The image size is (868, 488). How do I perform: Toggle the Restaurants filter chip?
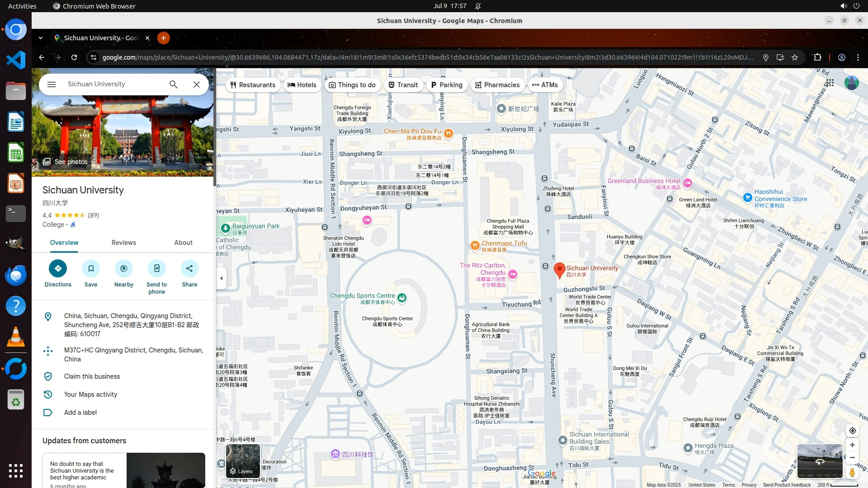[253, 85]
